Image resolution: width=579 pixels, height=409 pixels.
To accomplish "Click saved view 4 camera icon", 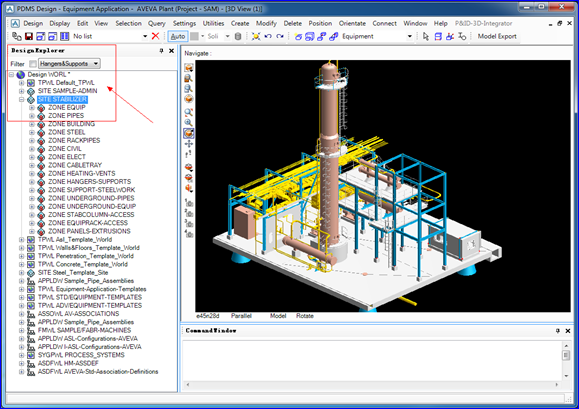I will pyautogui.click(x=189, y=234).
